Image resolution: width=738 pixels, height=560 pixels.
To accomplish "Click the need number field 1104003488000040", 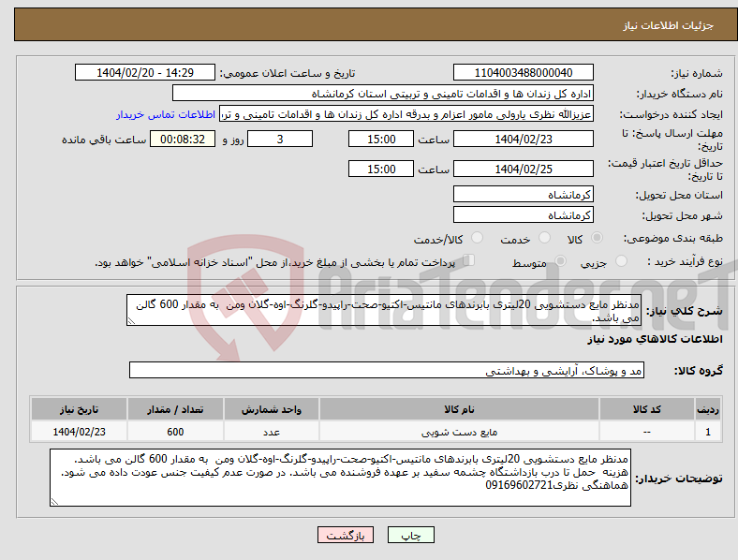I will click(x=523, y=72).
